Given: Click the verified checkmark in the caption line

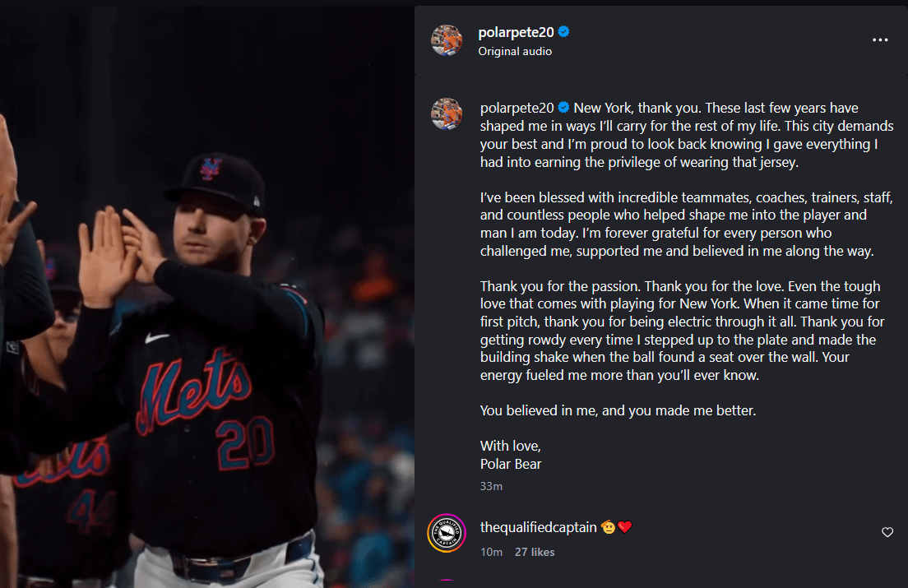Looking at the screenshot, I should [563, 107].
